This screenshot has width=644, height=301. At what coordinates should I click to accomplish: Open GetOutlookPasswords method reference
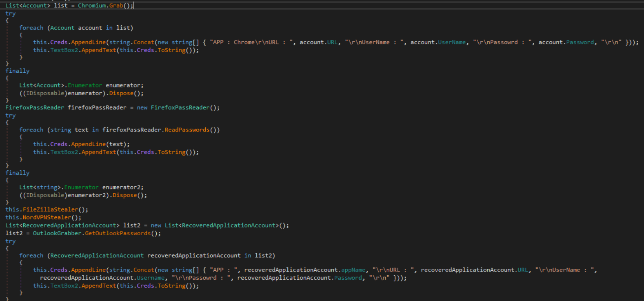pyautogui.click(x=118, y=233)
